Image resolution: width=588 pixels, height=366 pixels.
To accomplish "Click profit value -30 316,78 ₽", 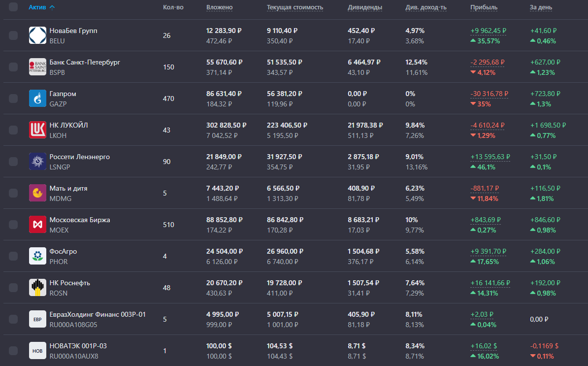I will pos(489,94).
